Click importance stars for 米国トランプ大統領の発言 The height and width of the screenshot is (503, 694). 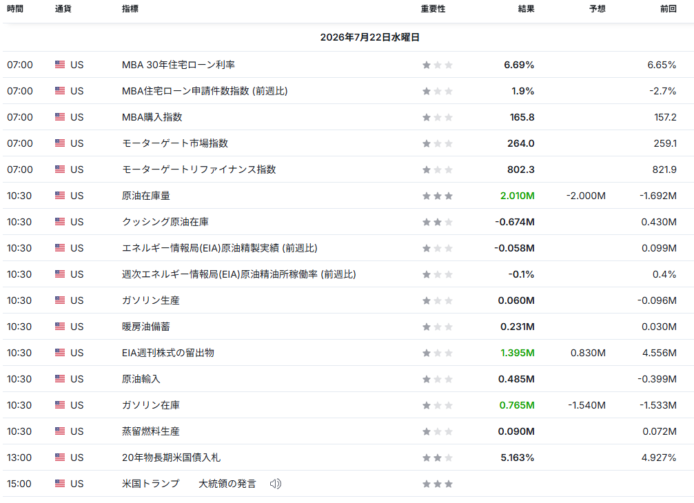click(437, 484)
